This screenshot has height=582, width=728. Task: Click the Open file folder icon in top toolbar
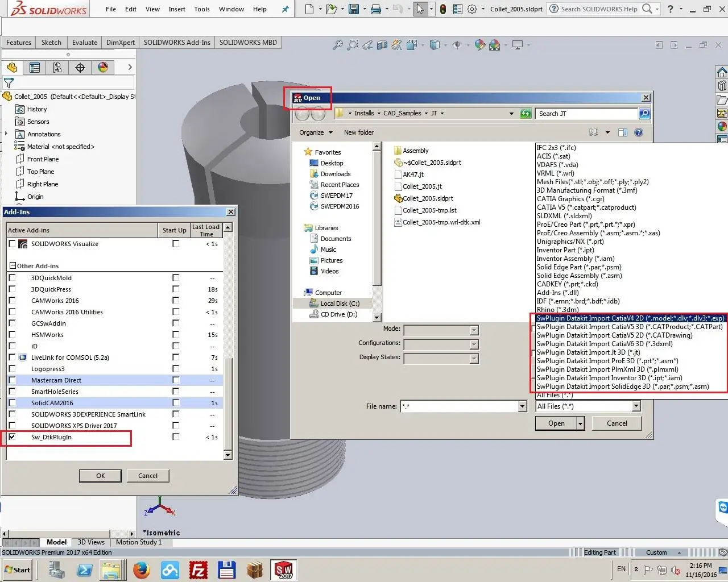click(330, 9)
